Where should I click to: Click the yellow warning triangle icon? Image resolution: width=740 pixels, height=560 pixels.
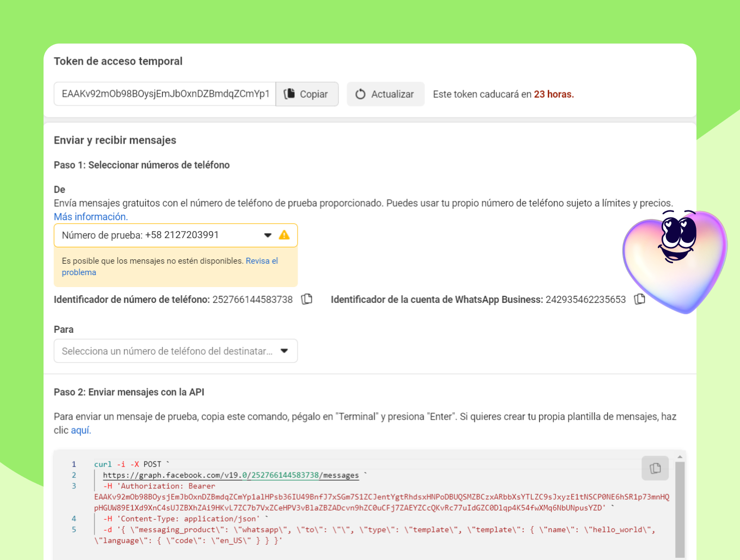pyautogui.click(x=284, y=235)
